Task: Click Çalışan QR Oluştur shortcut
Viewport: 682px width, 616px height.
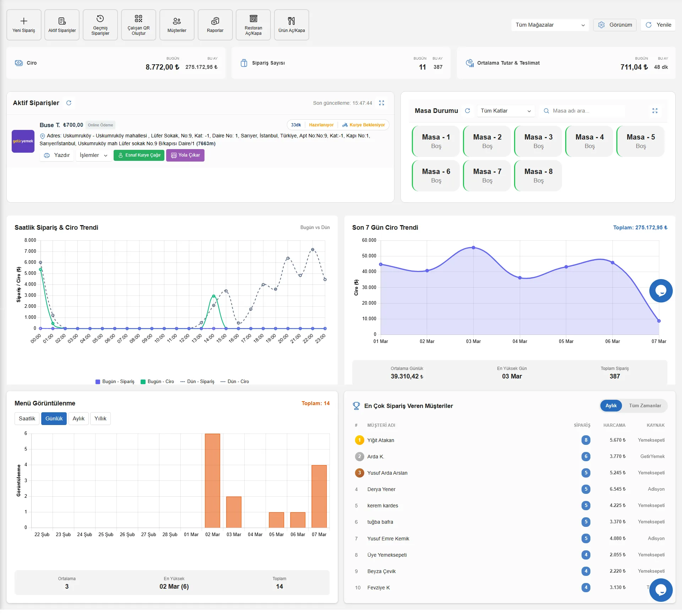Action: tap(138, 25)
